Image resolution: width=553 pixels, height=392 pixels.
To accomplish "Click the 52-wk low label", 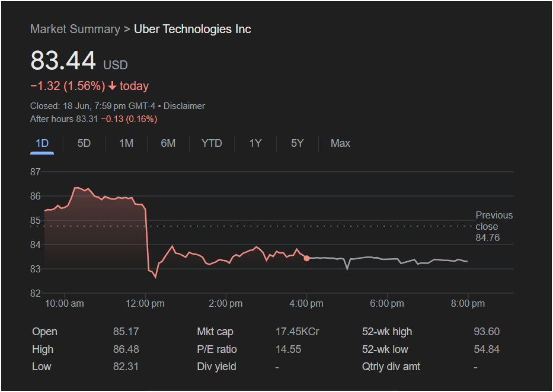I will click(385, 349).
